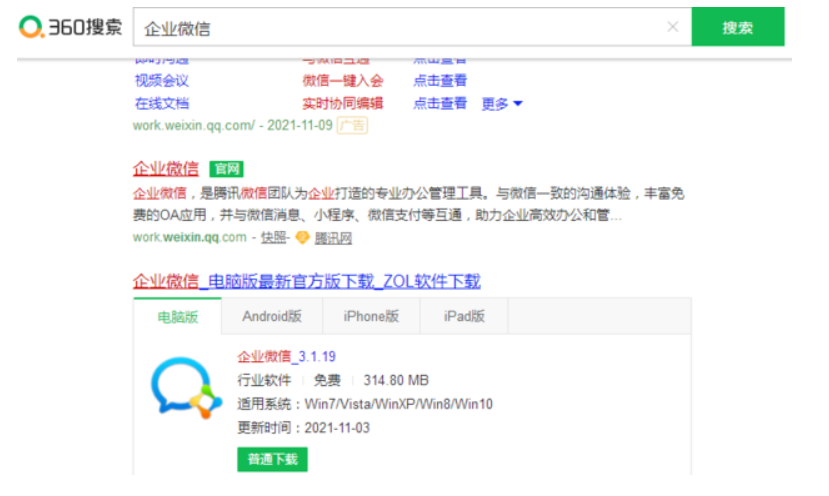Image resolution: width=829 pixels, height=496 pixels.
Task: Switch to the Android版 tab
Action: point(272,316)
